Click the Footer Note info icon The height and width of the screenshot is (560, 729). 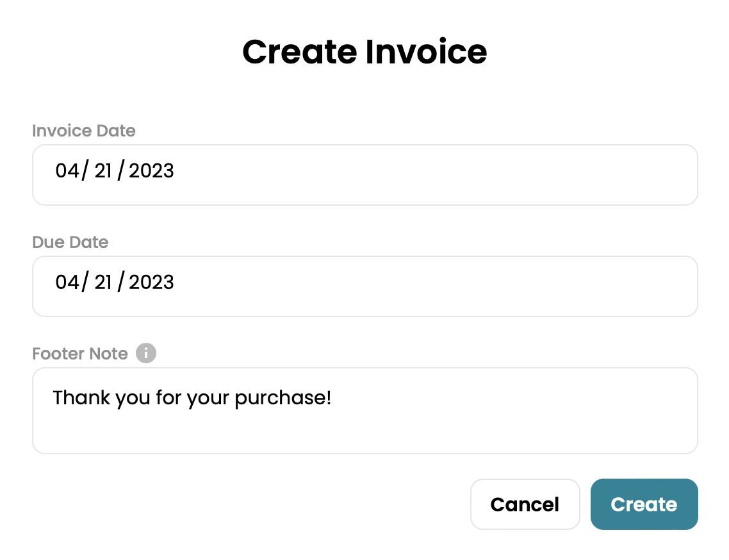[x=146, y=353]
